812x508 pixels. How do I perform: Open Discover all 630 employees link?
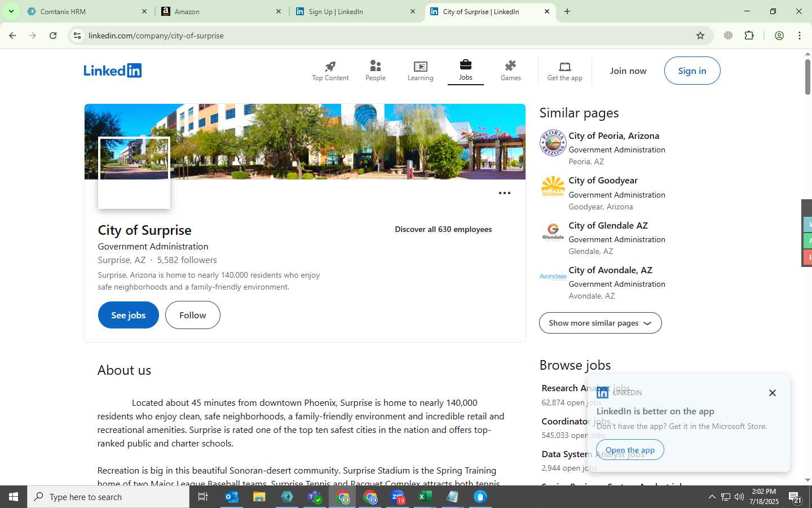tap(443, 229)
